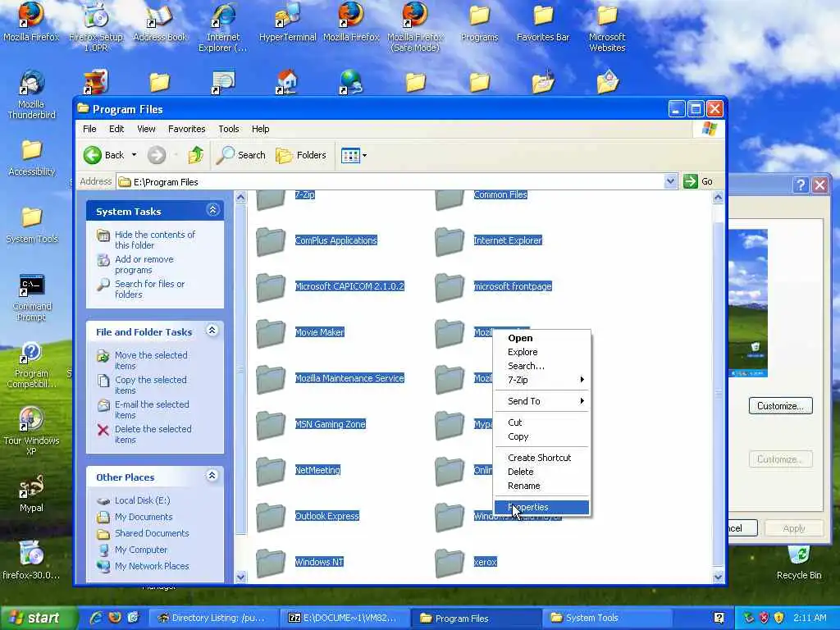Open the Edit menu
The width and height of the screenshot is (840, 630).
(x=116, y=129)
